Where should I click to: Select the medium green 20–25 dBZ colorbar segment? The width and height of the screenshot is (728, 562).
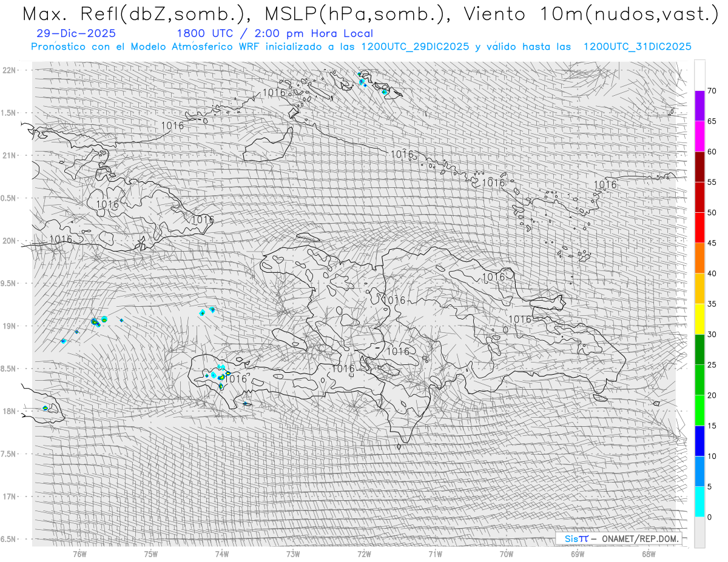click(699, 380)
